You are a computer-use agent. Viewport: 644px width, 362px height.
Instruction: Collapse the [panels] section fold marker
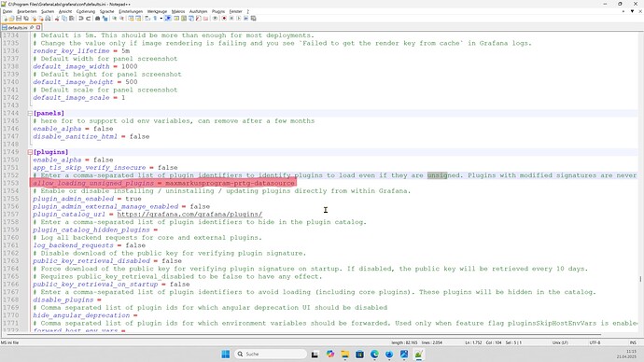(x=30, y=113)
